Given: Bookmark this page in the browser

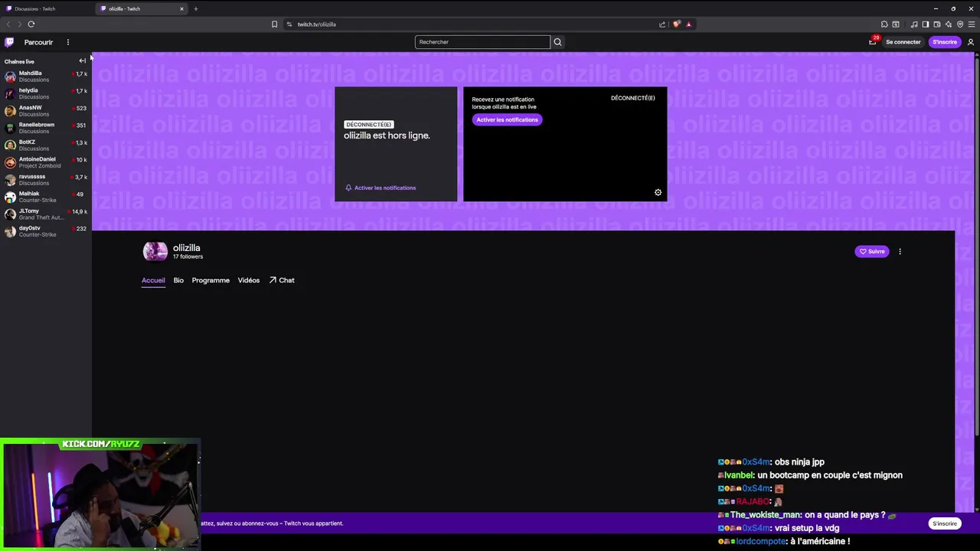Looking at the screenshot, I should [x=274, y=24].
